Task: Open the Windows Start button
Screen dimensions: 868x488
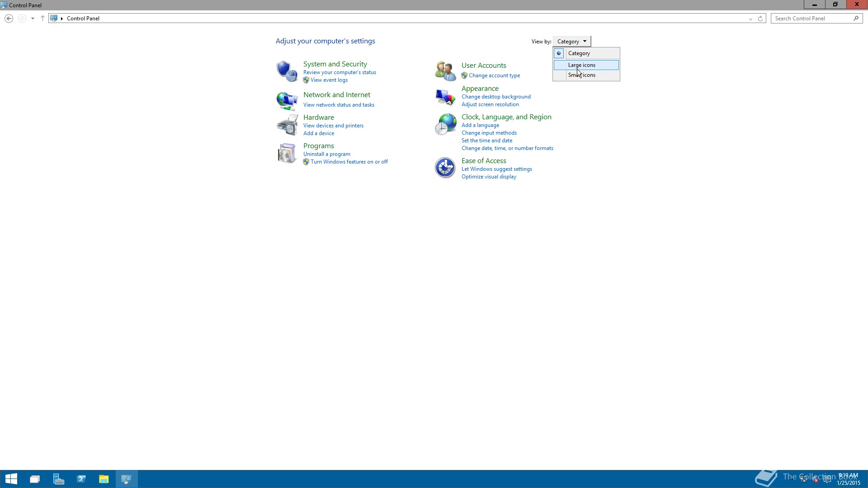Action: [x=11, y=479]
